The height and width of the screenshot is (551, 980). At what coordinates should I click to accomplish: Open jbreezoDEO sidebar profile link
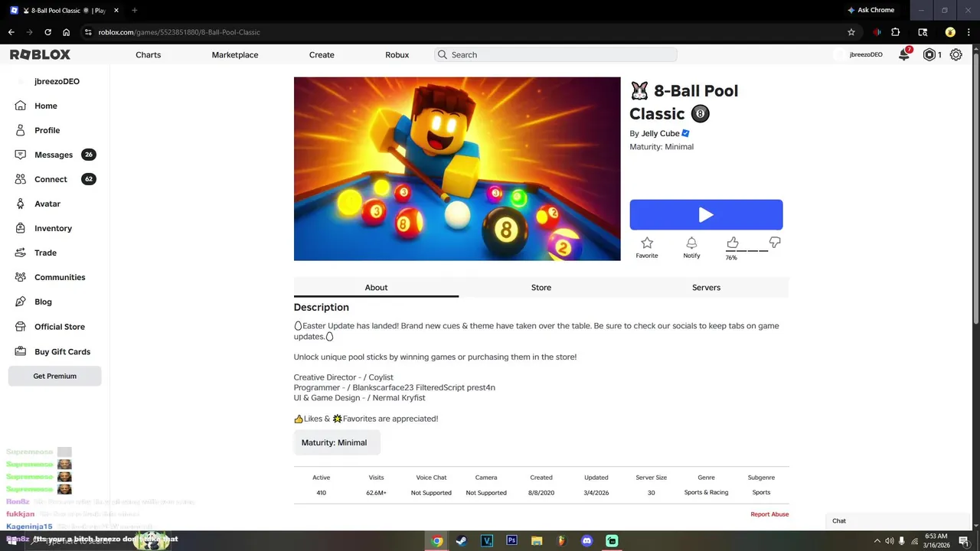tap(55, 81)
